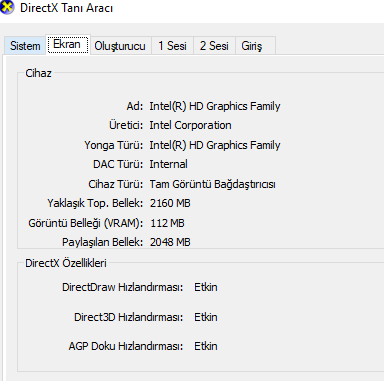The width and height of the screenshot is (384, 381).
Task: Click the DirectX title bar icon
Action: (7, 7)
